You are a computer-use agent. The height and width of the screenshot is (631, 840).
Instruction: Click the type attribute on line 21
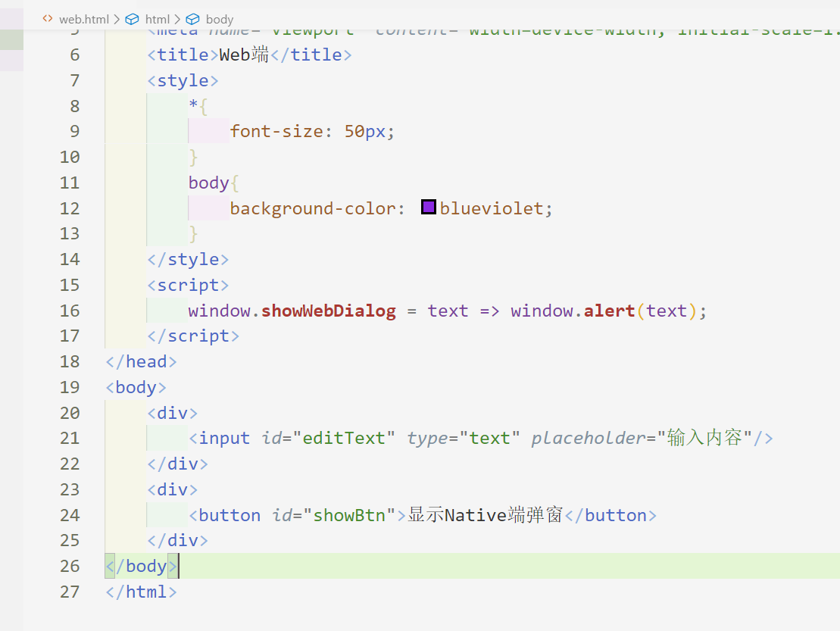[427, 438]
